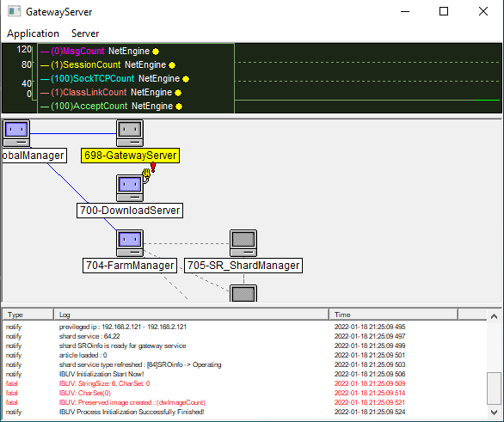Viewport: 504px width, 422px height.
Task: Select the GlobalManager computer icon
Action: coord(16,133)
